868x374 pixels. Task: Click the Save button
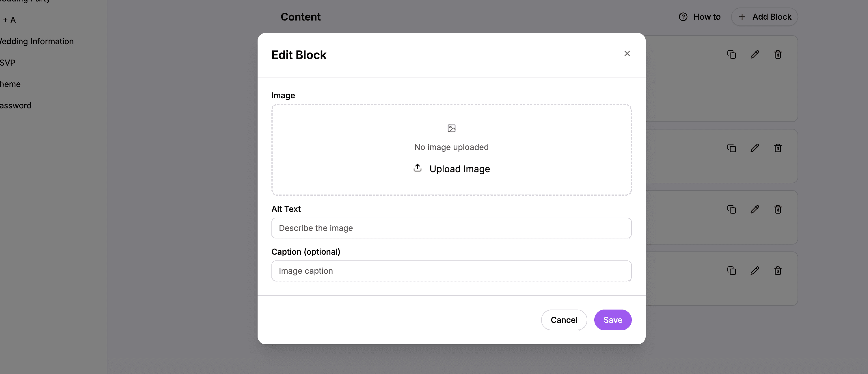[x=613, y=320]
